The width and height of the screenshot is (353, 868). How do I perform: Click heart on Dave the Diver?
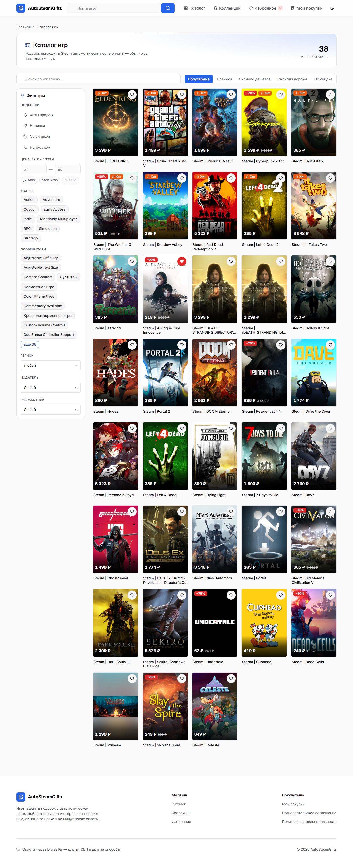pos(330,345)
